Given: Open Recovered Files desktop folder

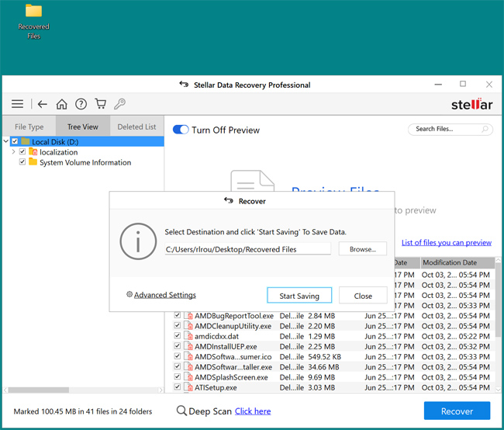Looking at the screenshot, I should (x=34, y=21).
